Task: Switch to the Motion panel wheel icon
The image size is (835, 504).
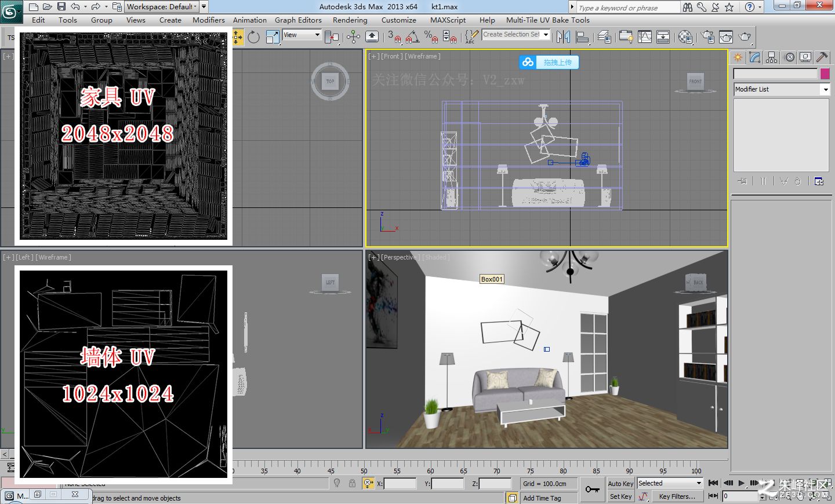Action: click(789, 57)
